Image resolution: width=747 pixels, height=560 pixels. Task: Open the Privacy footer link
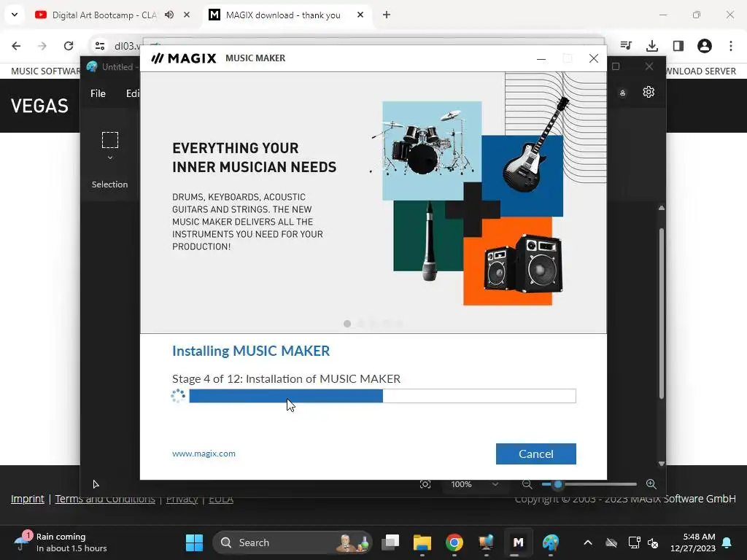tap(182, 499)
